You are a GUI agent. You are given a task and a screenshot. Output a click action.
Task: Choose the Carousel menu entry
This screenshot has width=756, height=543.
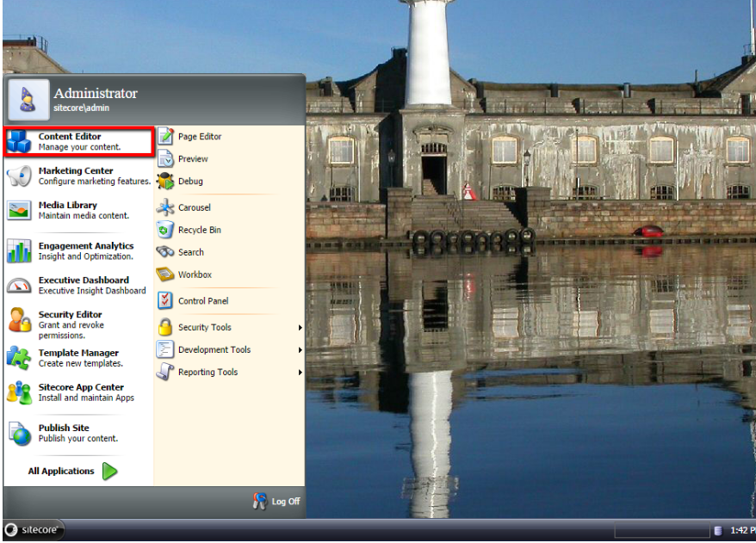coord(230,207)
